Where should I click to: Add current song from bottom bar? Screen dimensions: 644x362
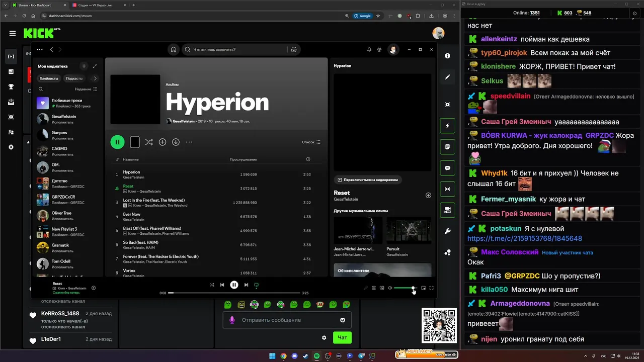click(94, 288)
